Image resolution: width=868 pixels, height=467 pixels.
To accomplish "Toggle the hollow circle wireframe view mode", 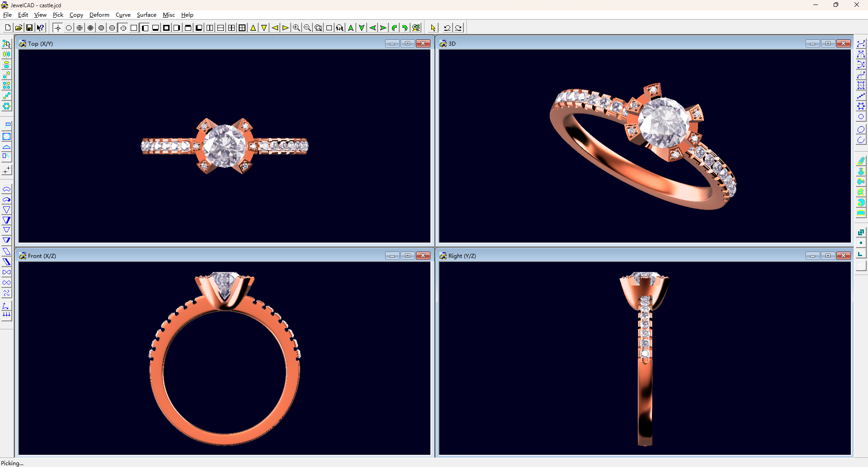I will pos(69,28).
